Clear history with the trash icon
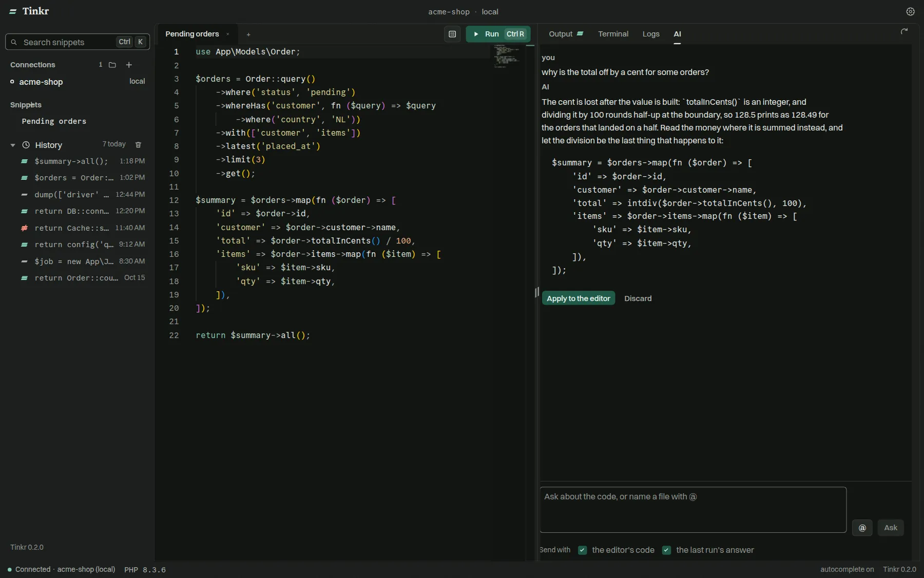This screenshot has width=924, height=578. (138, 145)
